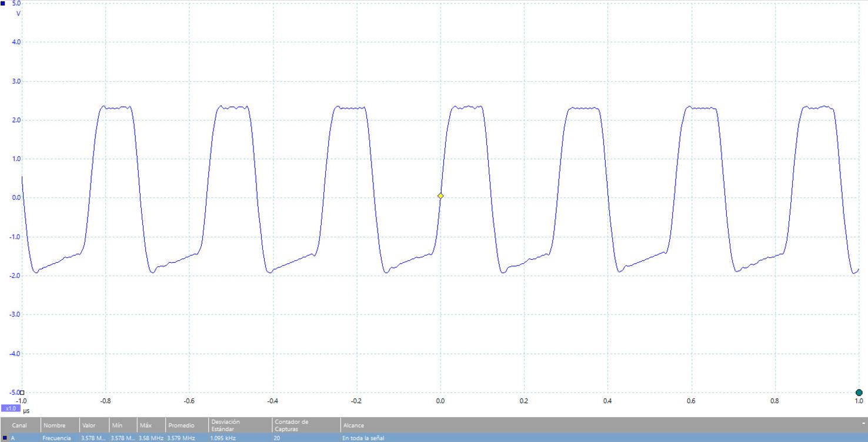Click the small square ruler handle near -5.0
Screen dimensions: 868x442
point(22,393)
